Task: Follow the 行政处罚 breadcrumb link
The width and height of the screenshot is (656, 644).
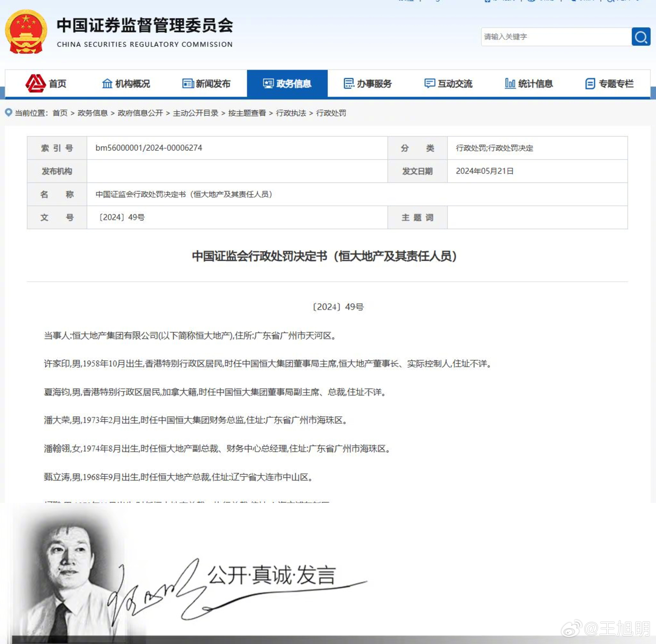Action: coord(331,113)
